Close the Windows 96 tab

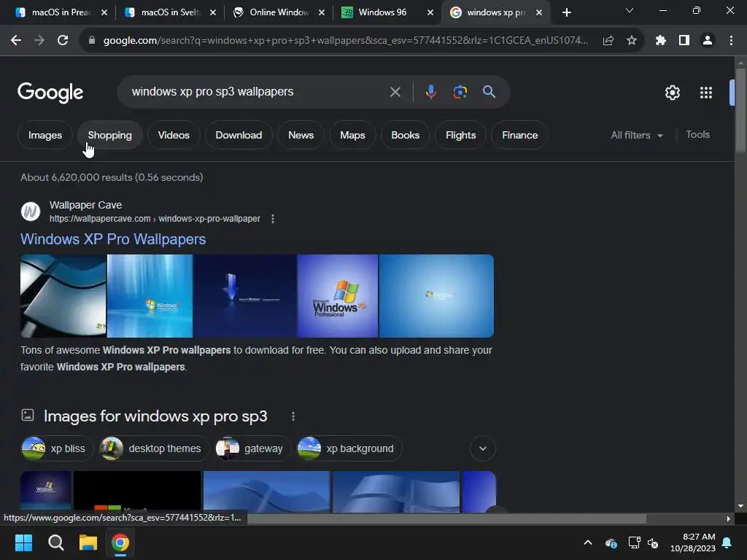[x=430, y=13]
